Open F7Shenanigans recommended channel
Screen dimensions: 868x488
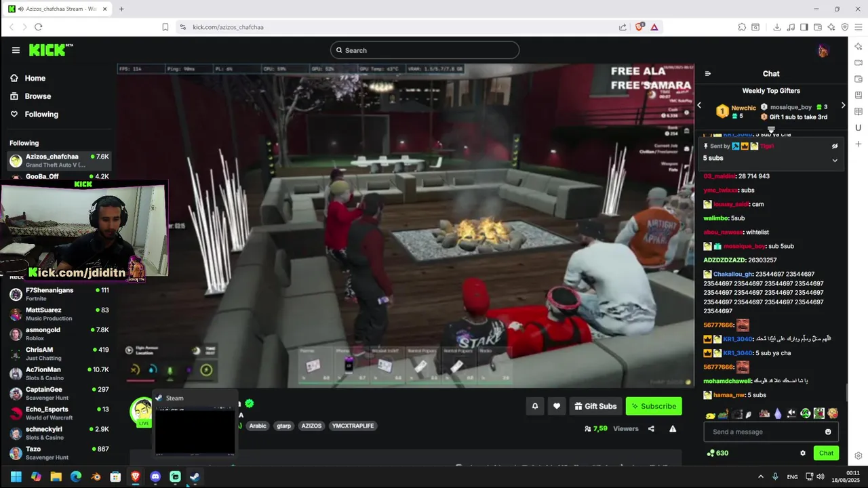59,294
